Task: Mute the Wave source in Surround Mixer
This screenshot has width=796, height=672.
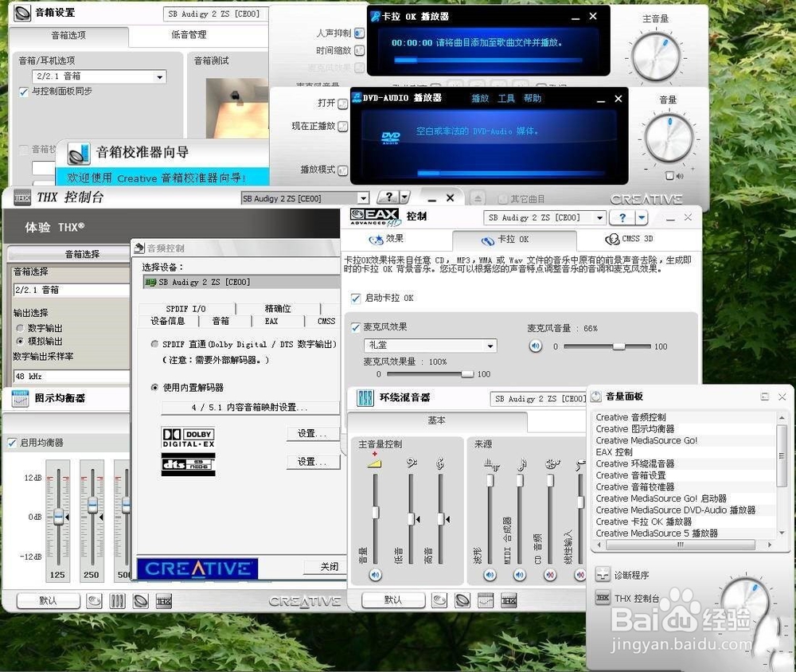Action: tap(490, 575)
